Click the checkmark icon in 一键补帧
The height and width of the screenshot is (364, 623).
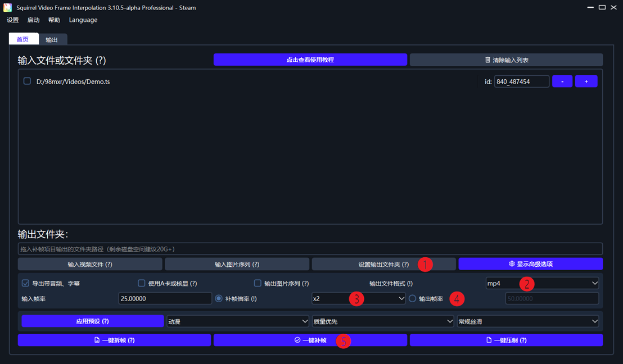[297, 340]
